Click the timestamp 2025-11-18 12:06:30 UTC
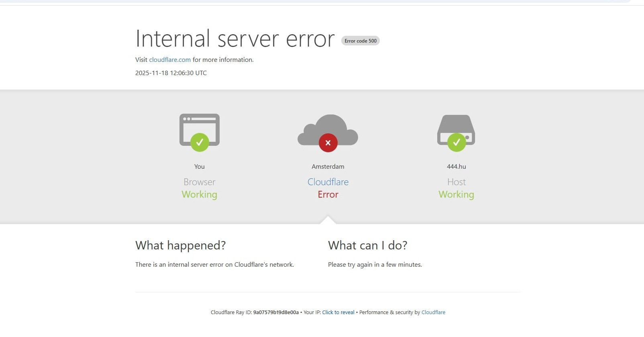 coord(171,73)
